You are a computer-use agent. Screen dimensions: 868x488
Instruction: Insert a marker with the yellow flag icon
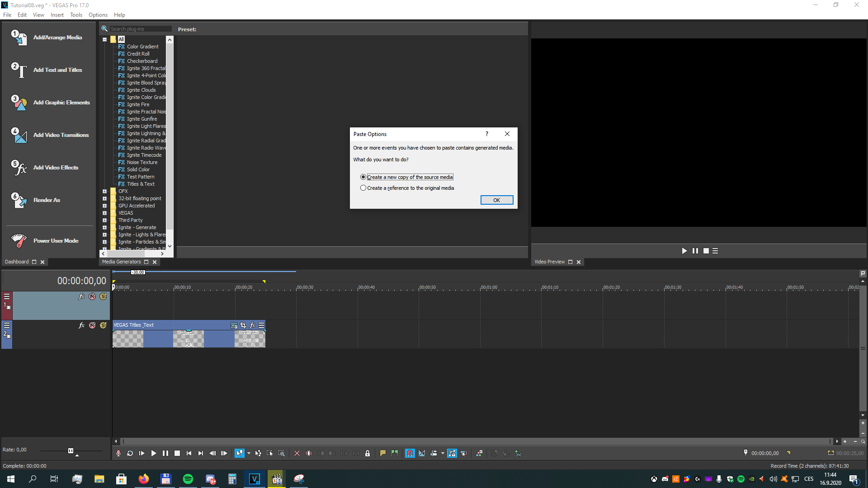tap(383, 453)
